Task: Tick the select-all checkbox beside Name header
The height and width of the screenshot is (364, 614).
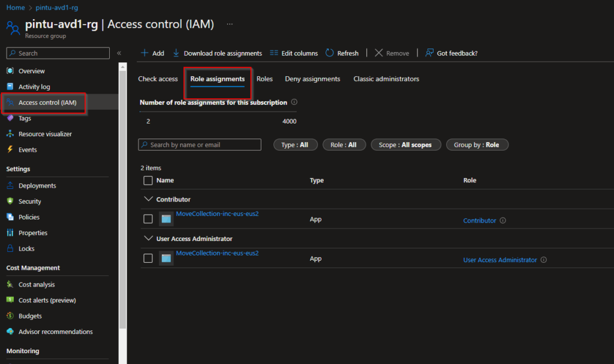Action: (148, 181)
